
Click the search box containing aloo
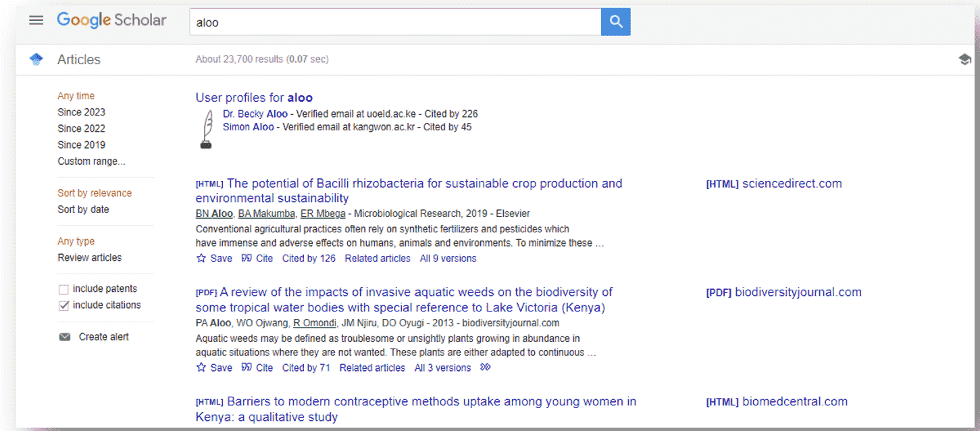click(395, 22)
